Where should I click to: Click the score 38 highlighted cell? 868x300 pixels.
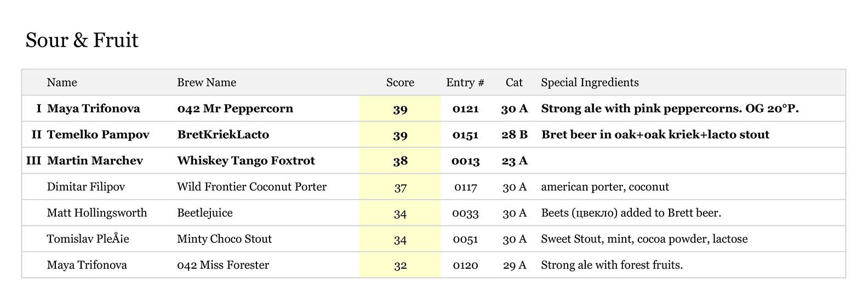coord(400,161)
